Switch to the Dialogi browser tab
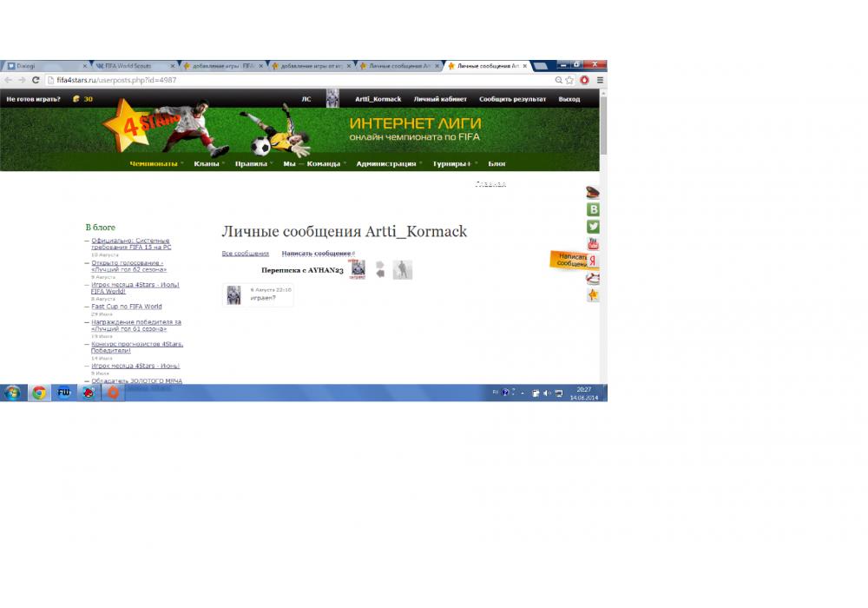Image resolution: width=868 pixels, height=608 pixels. (44, 66)
